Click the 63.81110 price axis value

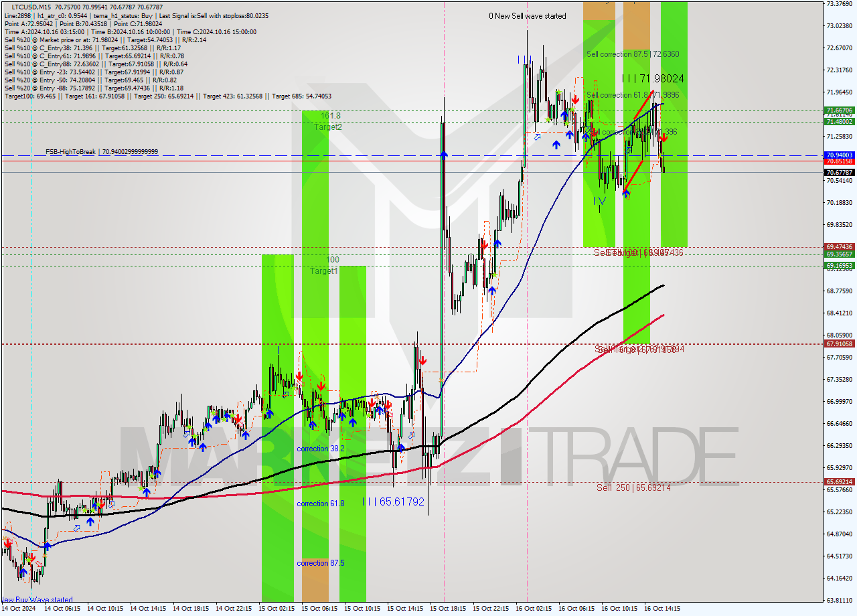coord(839,600)
